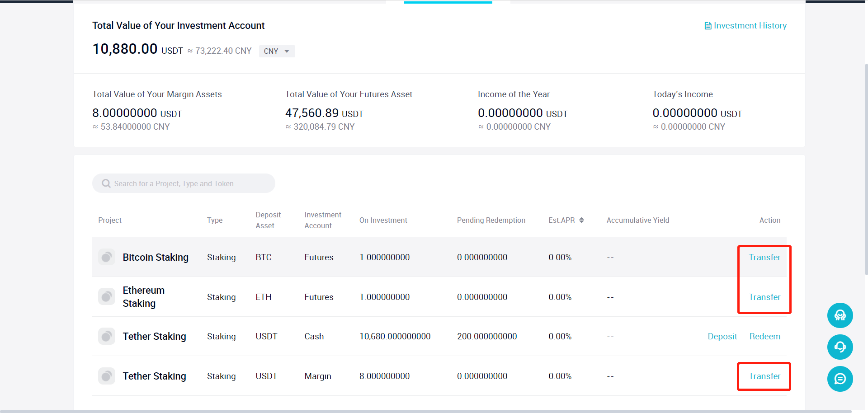This screenshot has width=868, height=413.
Task: Click the Bitcoin Staking coin icon
Action: tap(106, 257)
